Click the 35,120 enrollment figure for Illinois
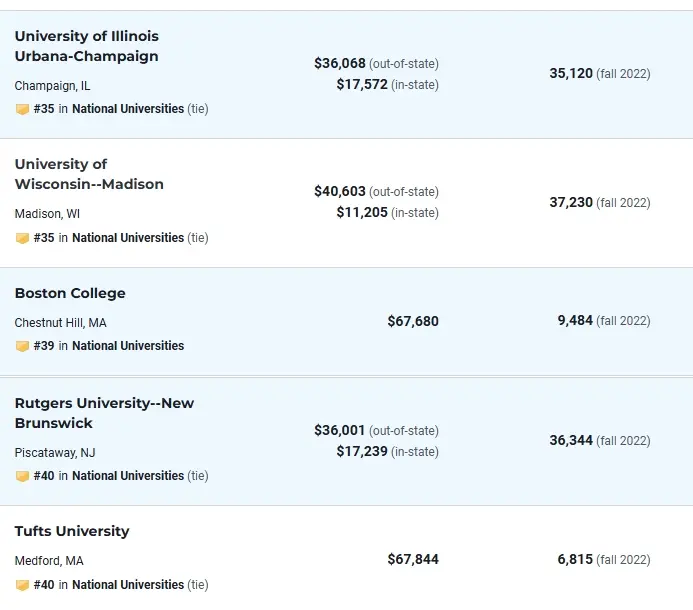This screenshot has height=610, width=693. (x=571, y=74)
